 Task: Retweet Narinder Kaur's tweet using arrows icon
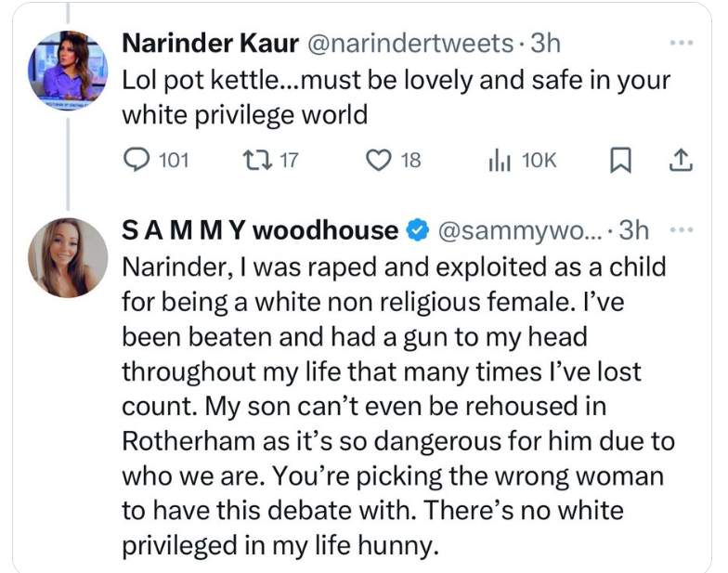pos(254,161)
